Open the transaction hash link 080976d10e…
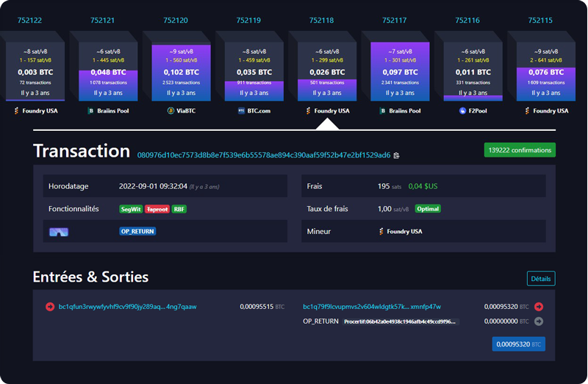The width and height of the screenshot is (588, 384). point(263,155)
